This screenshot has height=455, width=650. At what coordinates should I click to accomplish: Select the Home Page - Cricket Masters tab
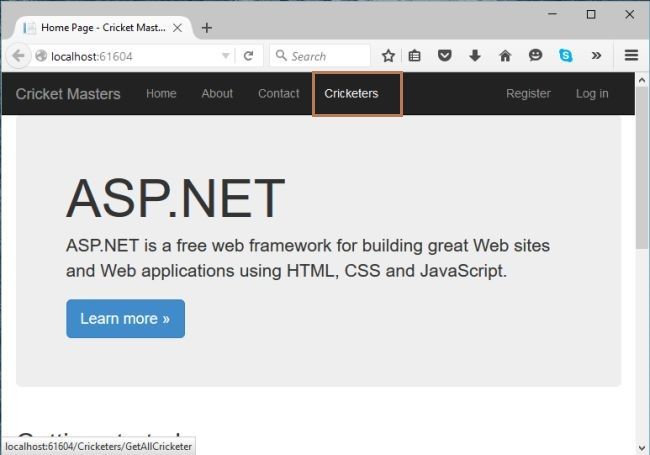point(104,28)
